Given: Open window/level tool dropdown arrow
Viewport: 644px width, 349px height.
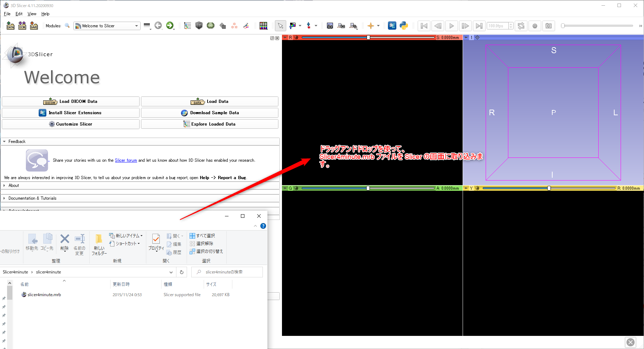Looking at the screenshot, I should [300, 26].
